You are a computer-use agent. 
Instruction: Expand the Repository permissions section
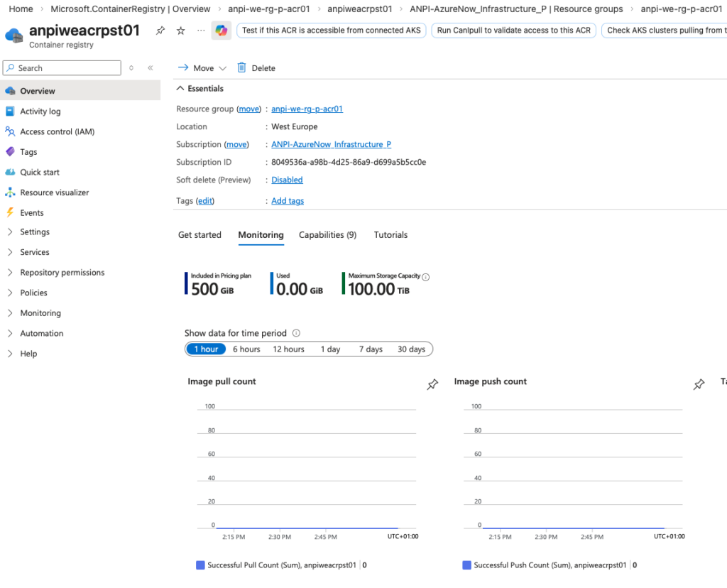(10, 273)
